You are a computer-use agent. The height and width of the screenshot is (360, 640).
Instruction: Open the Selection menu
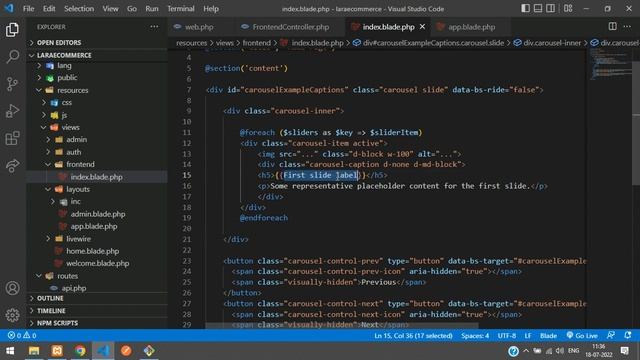pyautogui.click(x=79, y=9)
